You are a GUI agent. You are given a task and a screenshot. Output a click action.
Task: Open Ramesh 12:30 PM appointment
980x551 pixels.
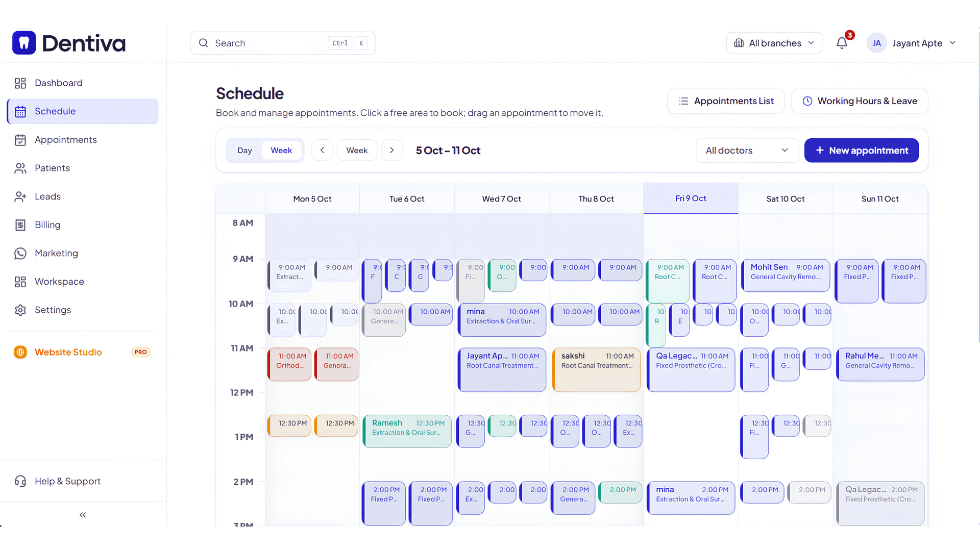coord(407,431)
